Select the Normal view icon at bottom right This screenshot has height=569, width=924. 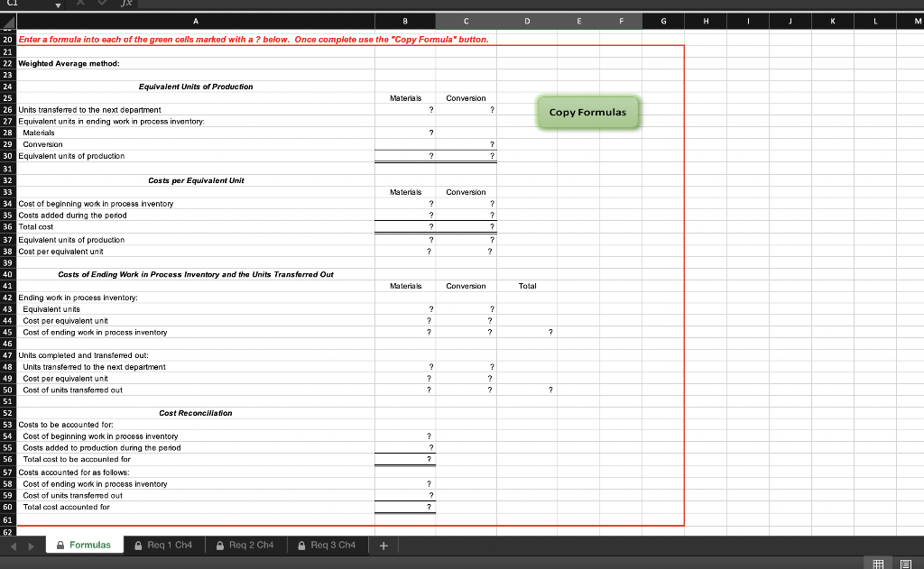click(877, 563)
